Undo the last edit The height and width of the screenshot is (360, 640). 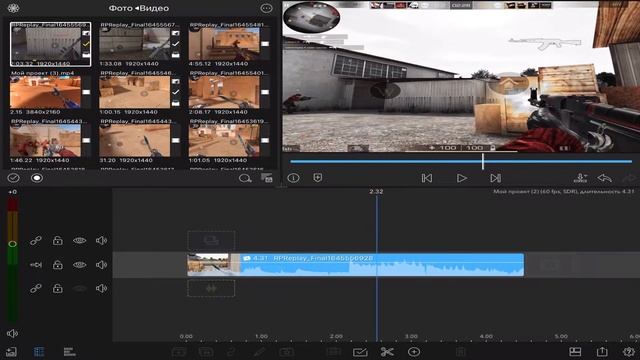pos(604,178)
